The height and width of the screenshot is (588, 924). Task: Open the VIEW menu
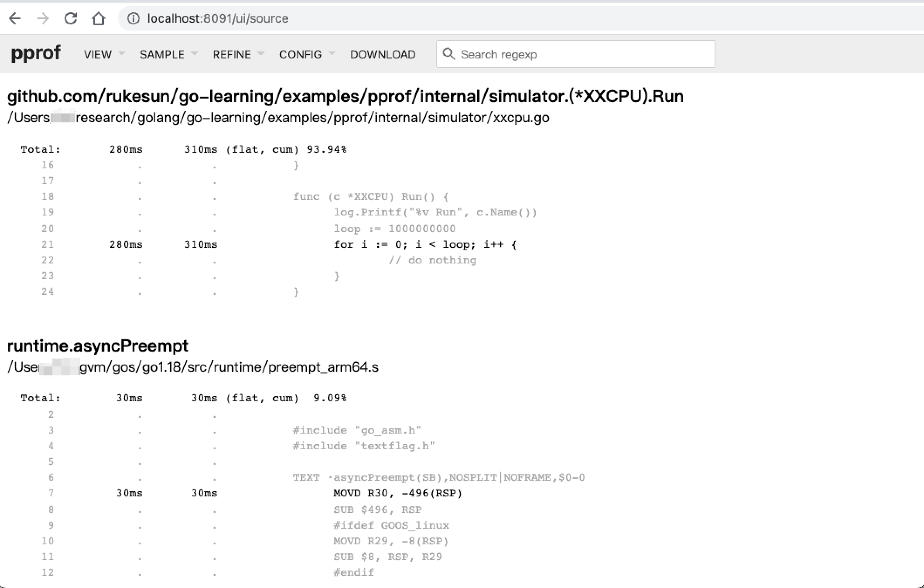(97, 54)
